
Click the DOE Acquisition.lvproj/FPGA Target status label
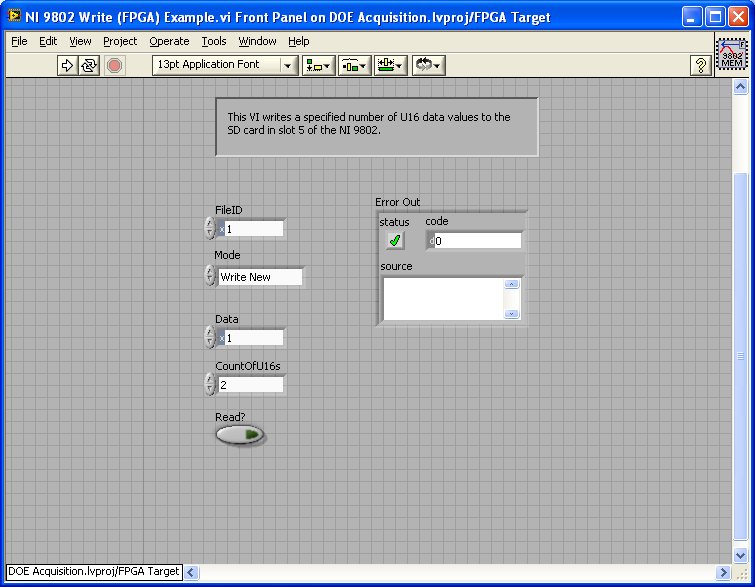pyautogui.click(x=94, y=572)
